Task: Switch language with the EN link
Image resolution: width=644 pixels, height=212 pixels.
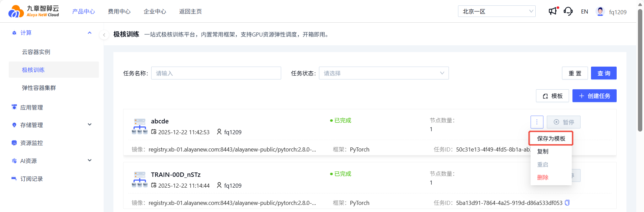Action: pos(584,12)
